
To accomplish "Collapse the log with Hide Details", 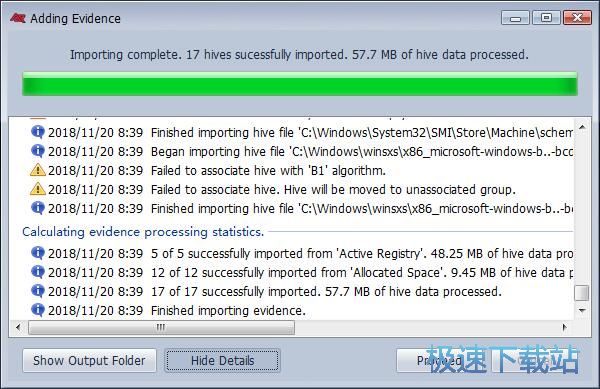I will pos(222,360).
